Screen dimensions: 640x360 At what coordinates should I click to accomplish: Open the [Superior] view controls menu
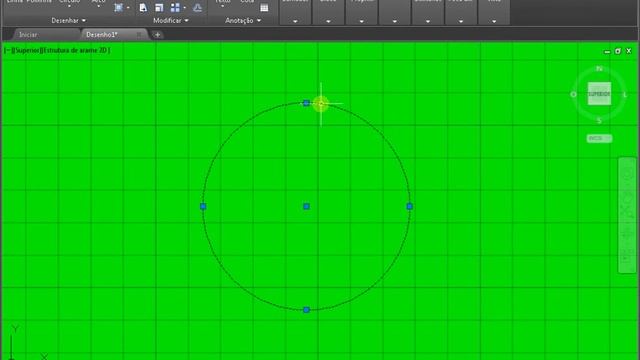tap(27, 50)
